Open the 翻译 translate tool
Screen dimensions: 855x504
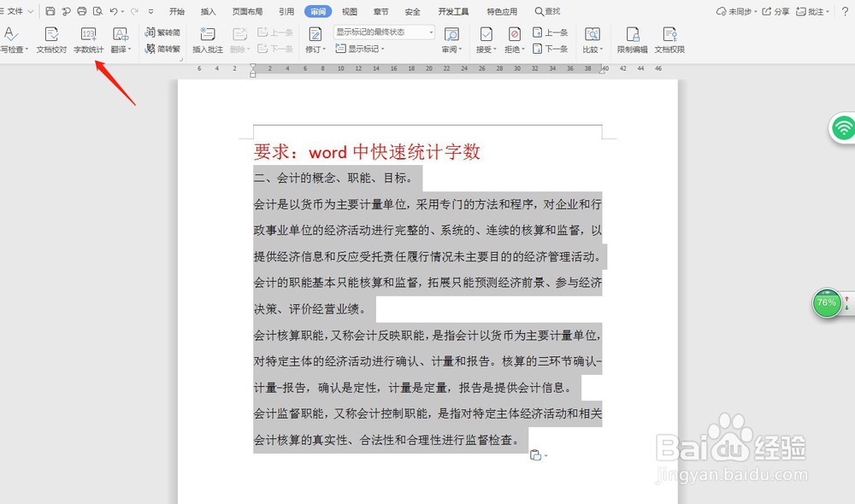coord(121,40)
